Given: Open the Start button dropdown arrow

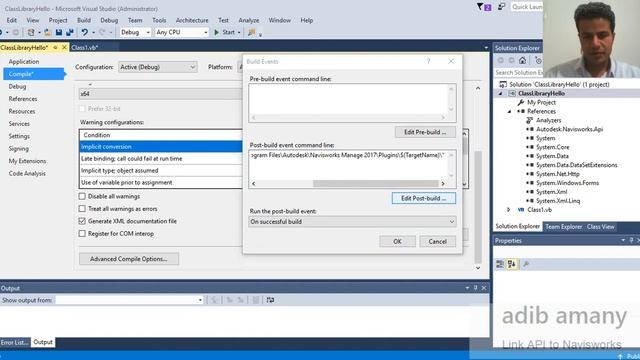Looking at the screenshot, I should coord(239,32).
